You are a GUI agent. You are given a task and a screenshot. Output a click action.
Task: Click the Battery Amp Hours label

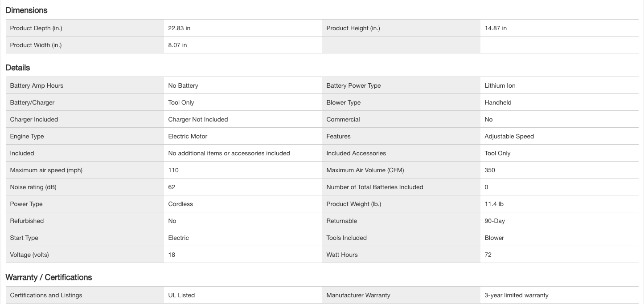(x=37, y=85)
